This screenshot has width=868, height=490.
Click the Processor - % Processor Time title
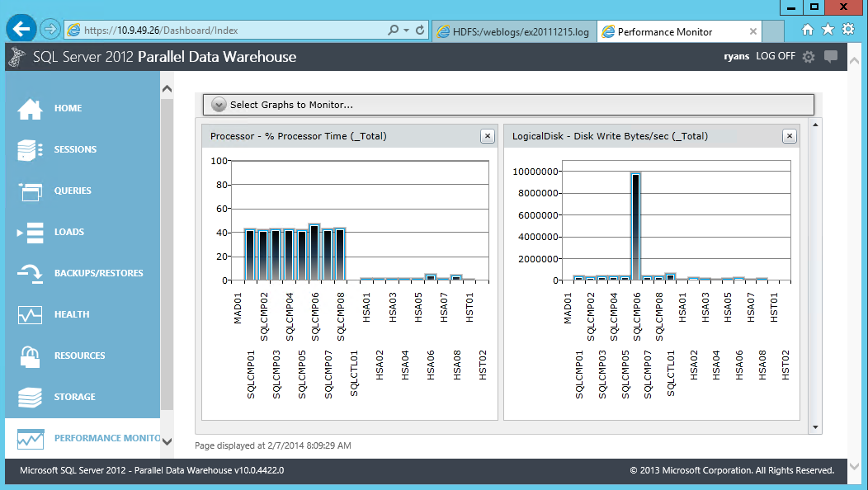pos(299,136)
